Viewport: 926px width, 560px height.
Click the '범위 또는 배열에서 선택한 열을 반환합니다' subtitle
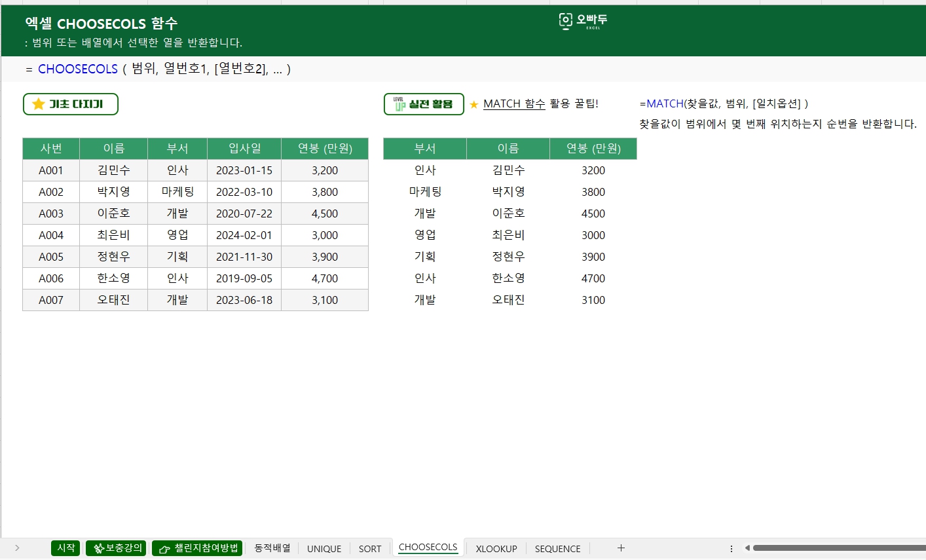[x=134, y=43]
